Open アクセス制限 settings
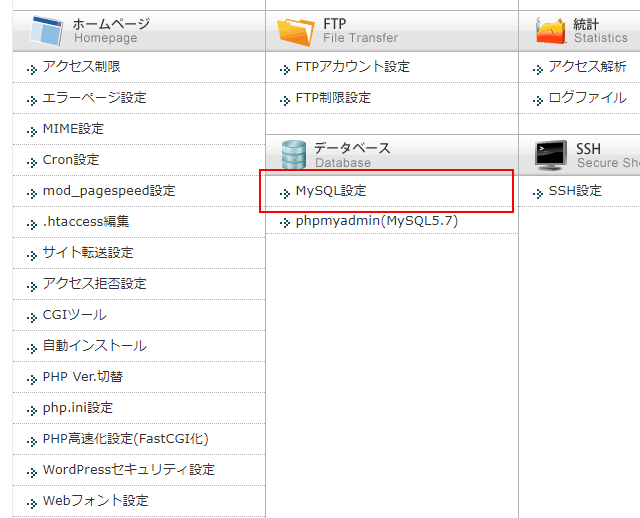 point(82,67)
